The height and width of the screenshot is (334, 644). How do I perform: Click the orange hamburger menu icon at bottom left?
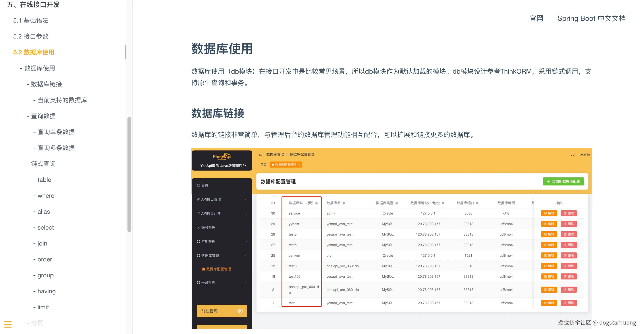click(8, 324)
